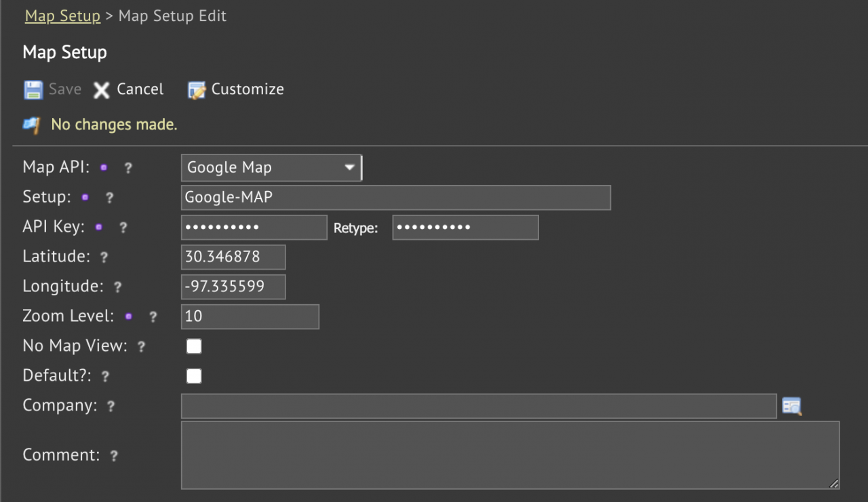Image resolution: width=868 pixels, height=502 pixels.
Task: Open help for API Key field
Action: point(123,228)
